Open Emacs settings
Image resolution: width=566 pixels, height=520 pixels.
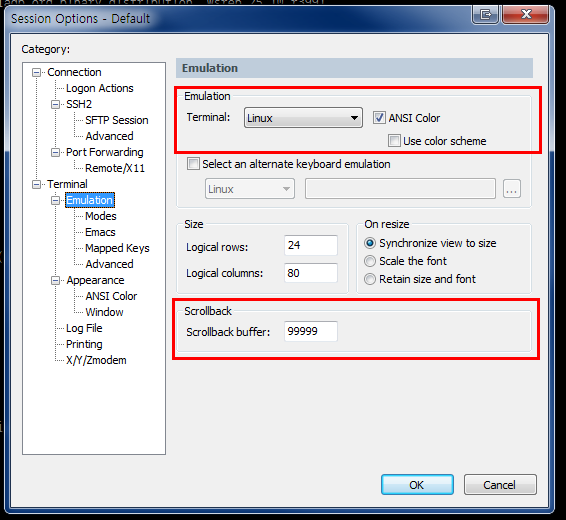pyautogui.click(x=100, y=232)
